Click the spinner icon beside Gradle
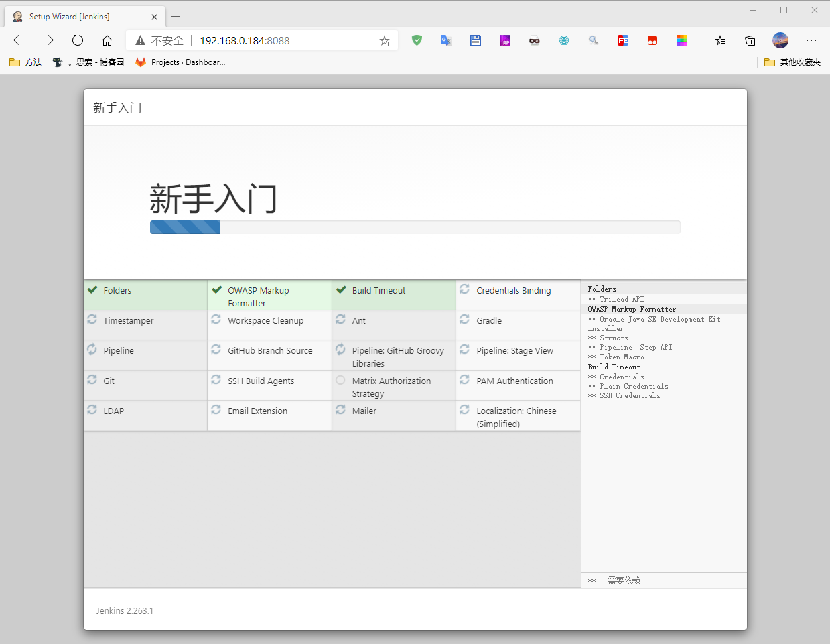Image resolution: width=830 pixels, height=644 pixels. tap(464, 319)
